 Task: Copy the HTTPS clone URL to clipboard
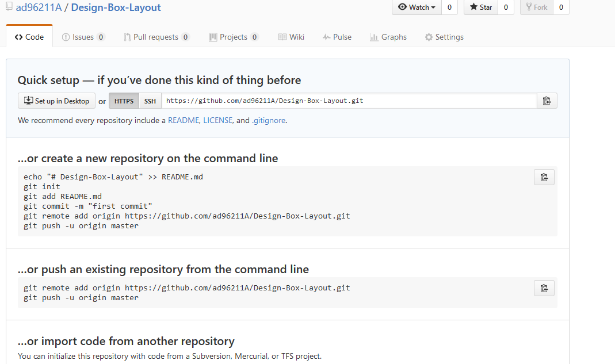547,101
